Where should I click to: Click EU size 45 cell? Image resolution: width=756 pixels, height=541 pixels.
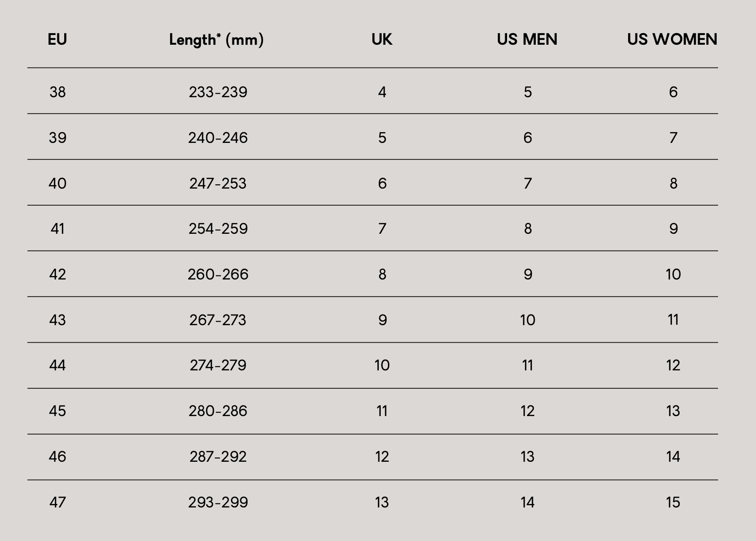[57, 411]
